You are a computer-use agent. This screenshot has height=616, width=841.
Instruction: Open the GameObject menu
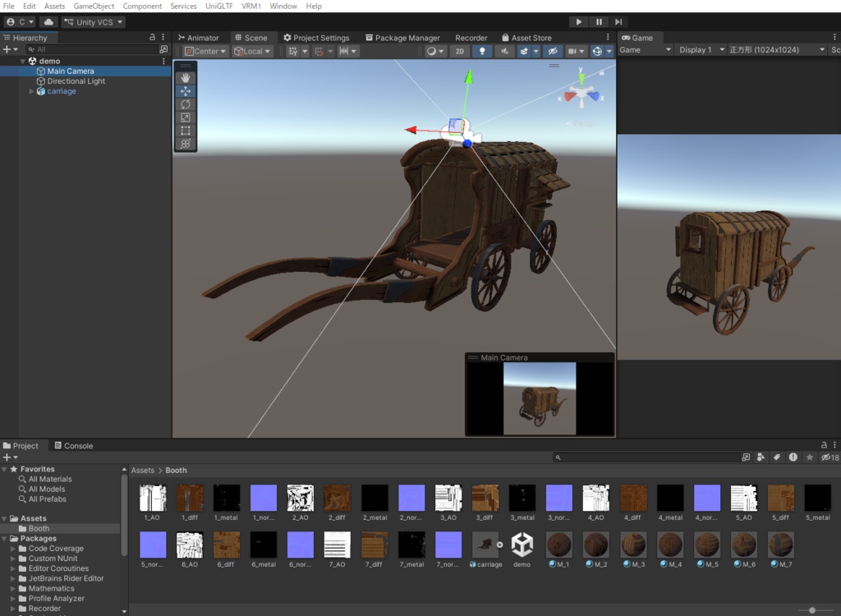click(94, 6)
